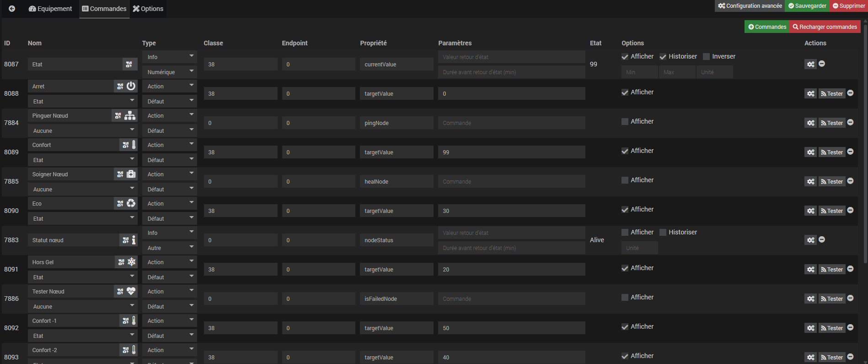Click the back arrow icon
The height and width of the screenshot is (364, 868).
(12, 9)
